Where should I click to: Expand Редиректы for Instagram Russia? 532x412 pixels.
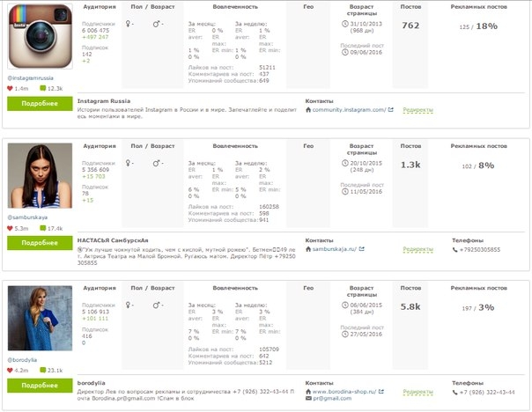418,110
